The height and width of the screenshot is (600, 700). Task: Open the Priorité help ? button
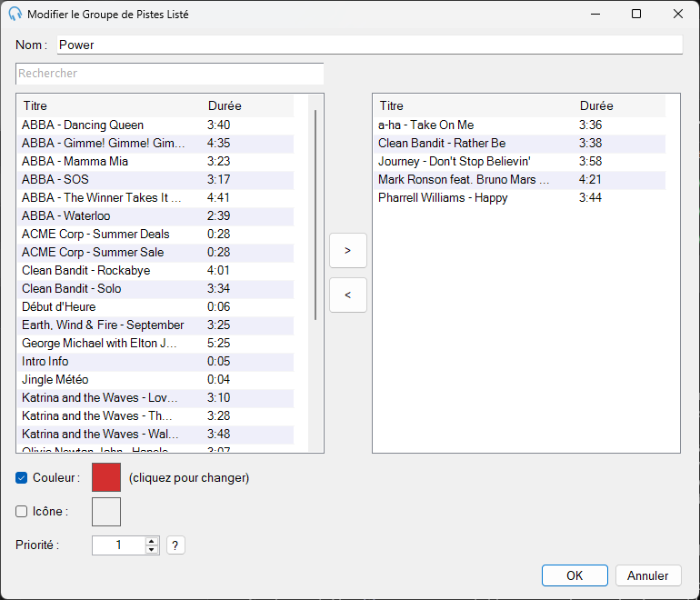tap(175, 545)
